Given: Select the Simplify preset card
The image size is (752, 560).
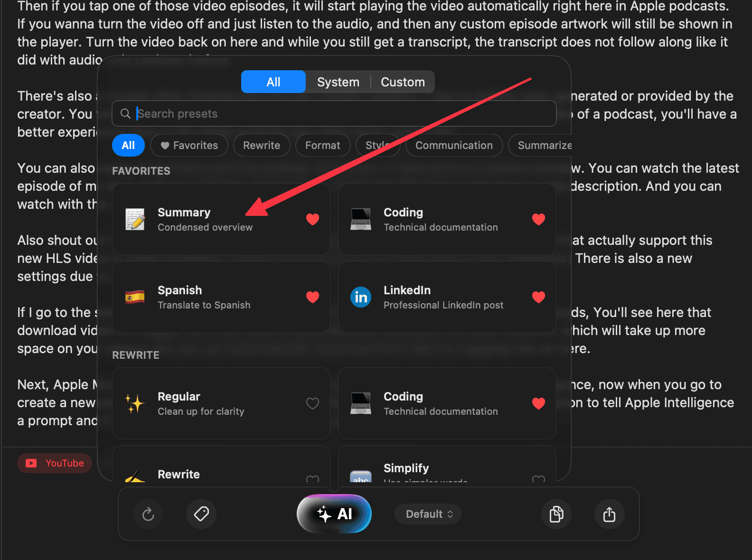Looking at the screenshot, I should [447, 464].
